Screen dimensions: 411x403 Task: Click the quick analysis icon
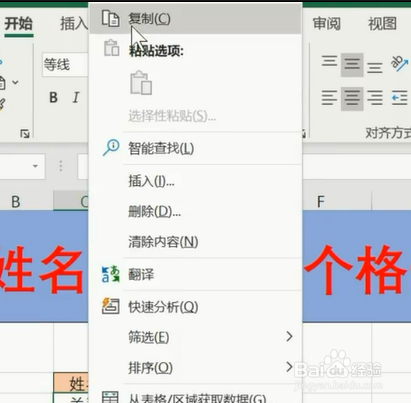click(x=110, y=306)
